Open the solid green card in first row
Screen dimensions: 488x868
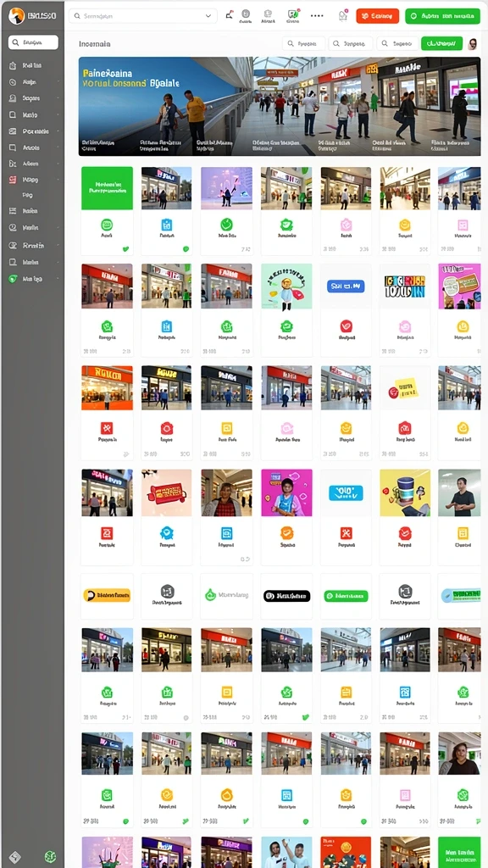[107, 188]
